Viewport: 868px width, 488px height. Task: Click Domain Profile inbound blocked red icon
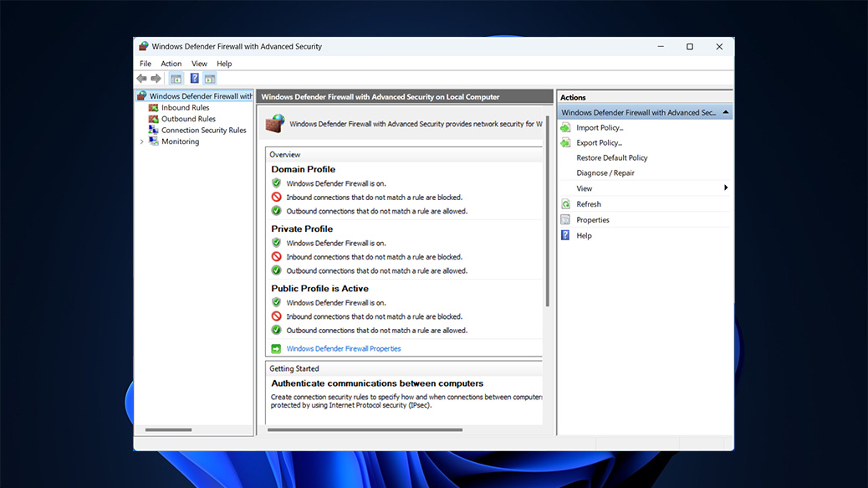point(276,197)
